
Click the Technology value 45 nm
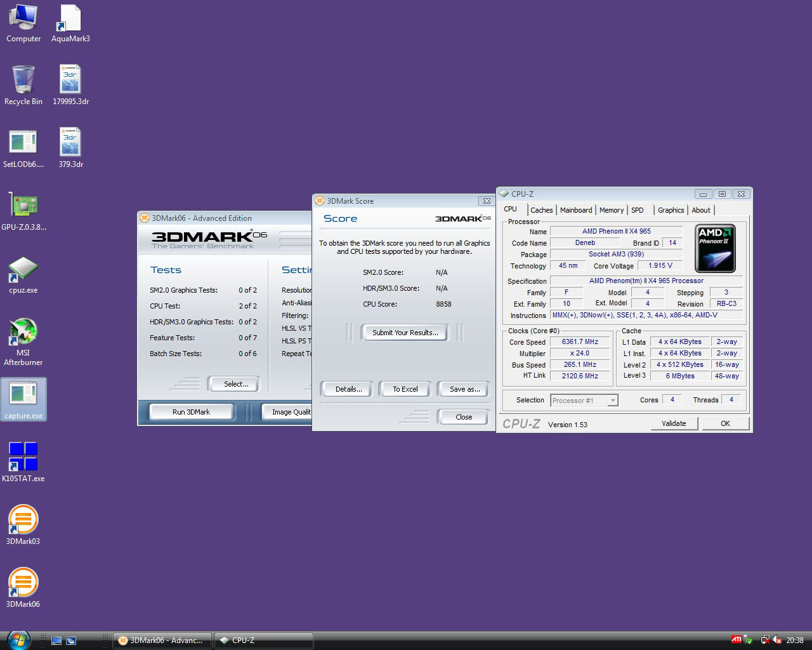[x=568, y=265]
